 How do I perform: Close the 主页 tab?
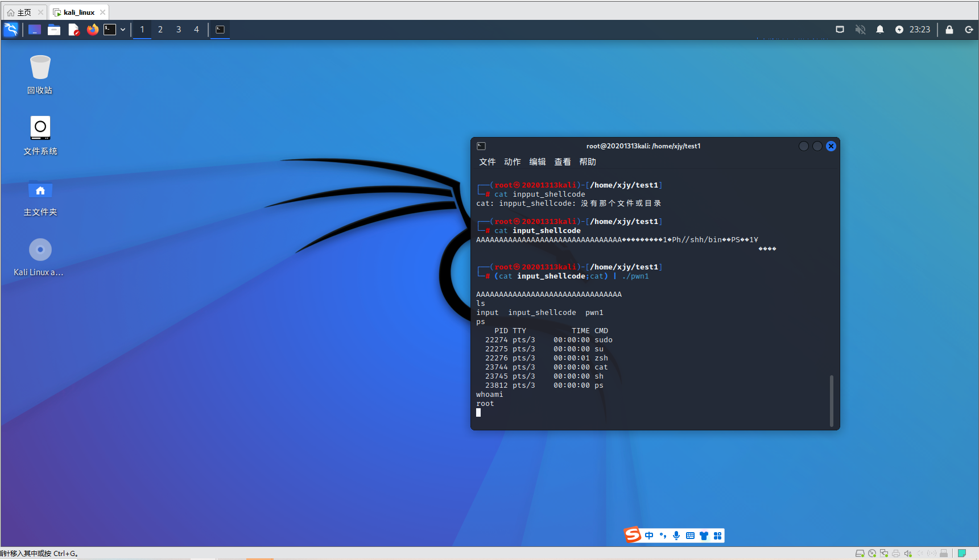tap(40, 13)
